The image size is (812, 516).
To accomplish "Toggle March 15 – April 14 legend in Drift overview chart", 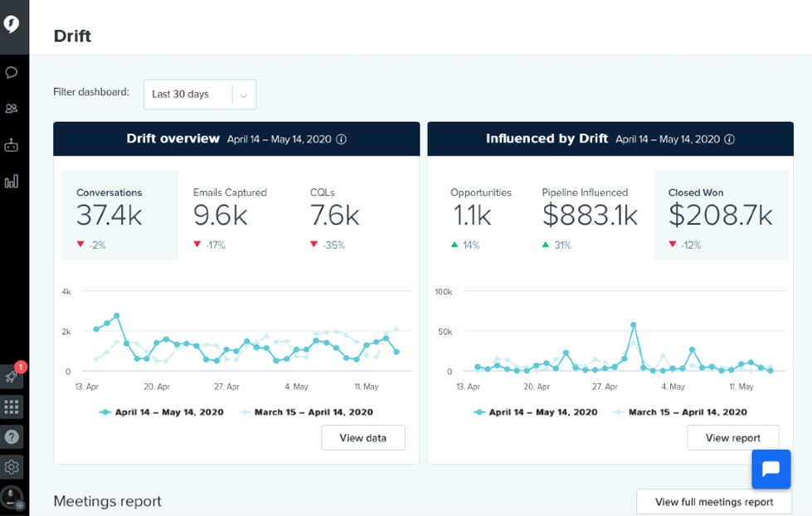I will coord(305,411).
